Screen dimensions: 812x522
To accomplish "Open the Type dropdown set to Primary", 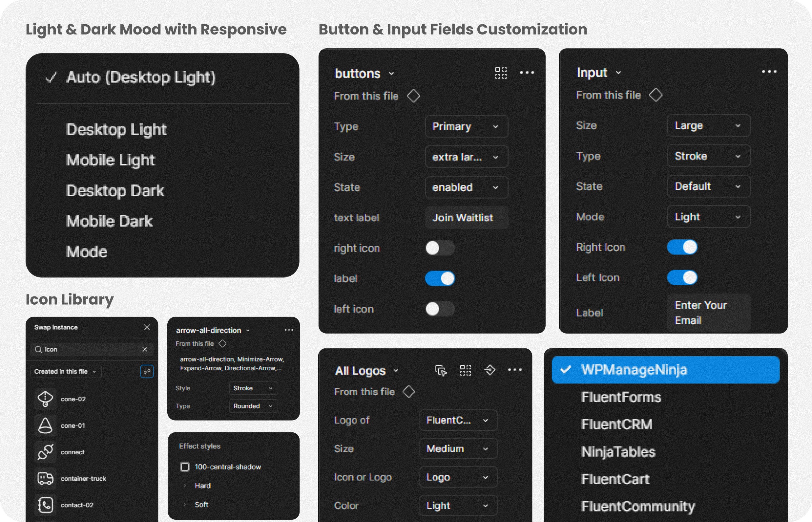I will click(466, 126).
